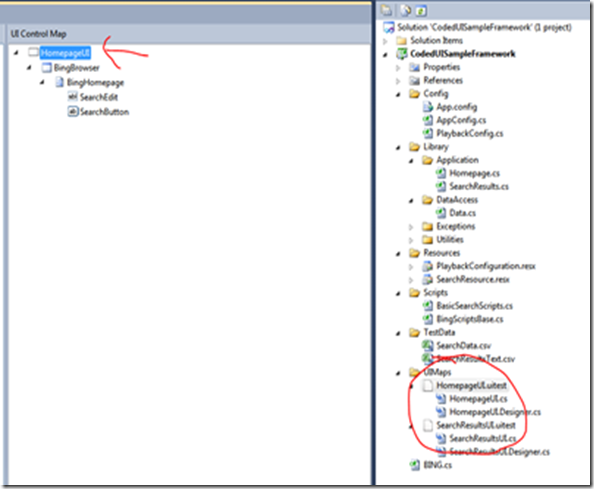Select SearchResultsUI.cs file

coord(483,439)
